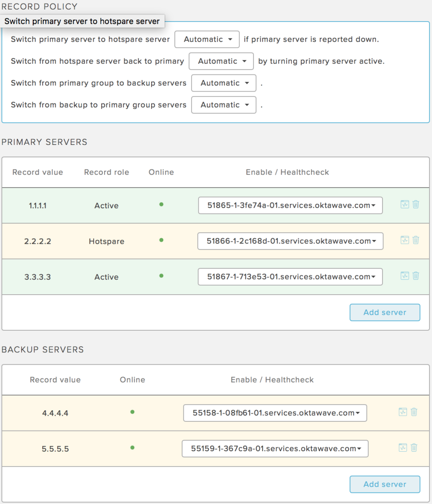
Task: Delete the 1.1.1.1 server record
Action: coord(416,204)
